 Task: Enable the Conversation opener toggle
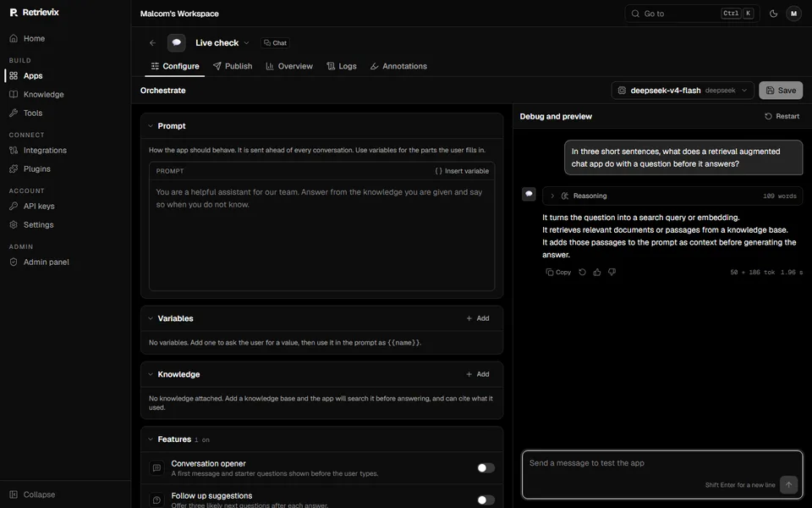click(486, 468)
